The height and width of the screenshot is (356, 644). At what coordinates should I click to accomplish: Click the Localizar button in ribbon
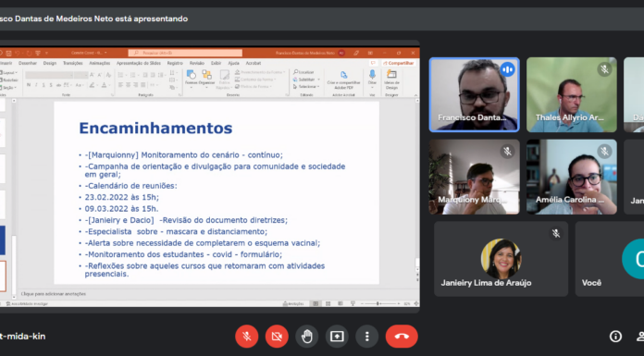pyautogui.click(x=303, y=72)
